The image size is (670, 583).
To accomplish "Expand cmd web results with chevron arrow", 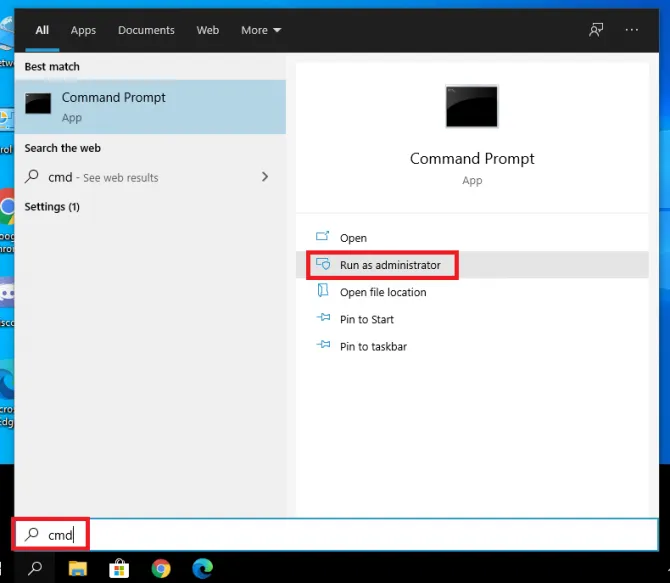I will 265,177.
